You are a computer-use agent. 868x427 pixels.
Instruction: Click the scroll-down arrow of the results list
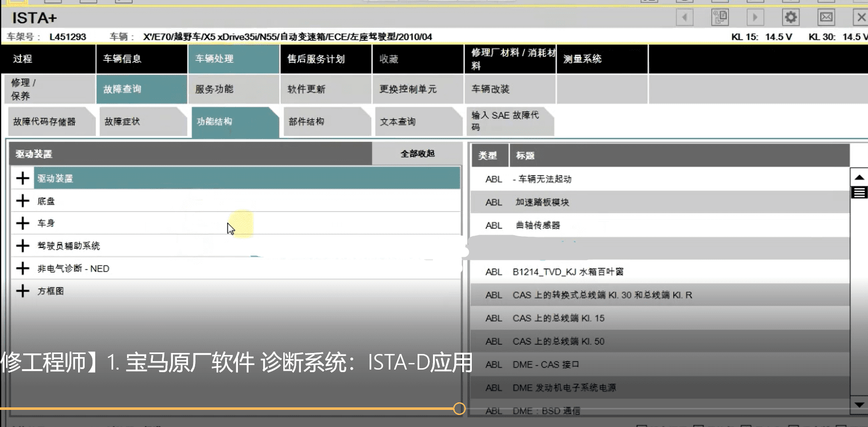[859, 404]
